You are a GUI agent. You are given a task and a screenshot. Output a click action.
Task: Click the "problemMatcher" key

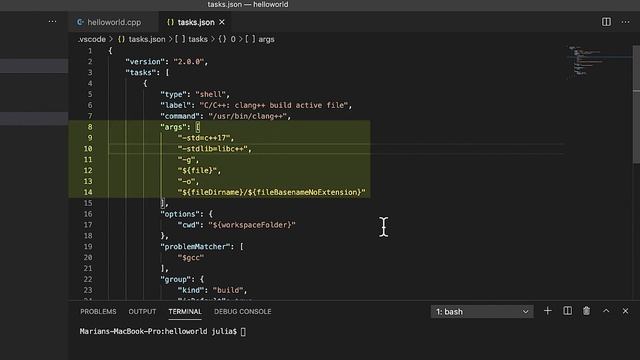(x=196, y=247)
